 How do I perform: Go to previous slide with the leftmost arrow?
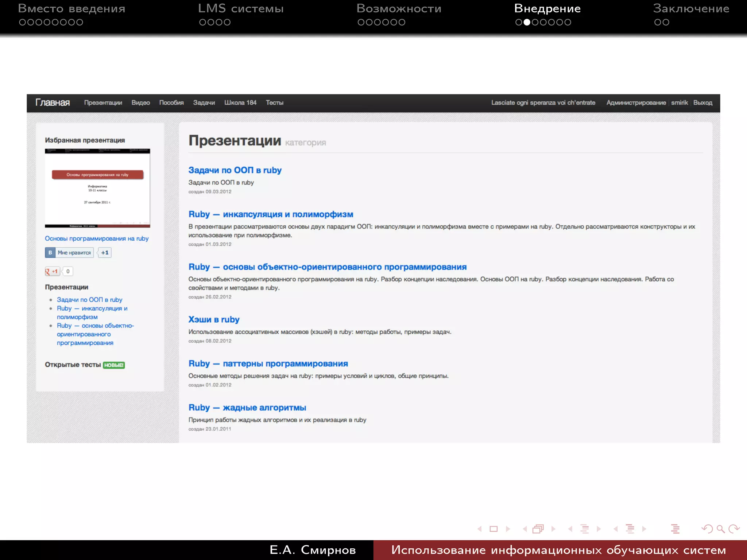[480, 529]
